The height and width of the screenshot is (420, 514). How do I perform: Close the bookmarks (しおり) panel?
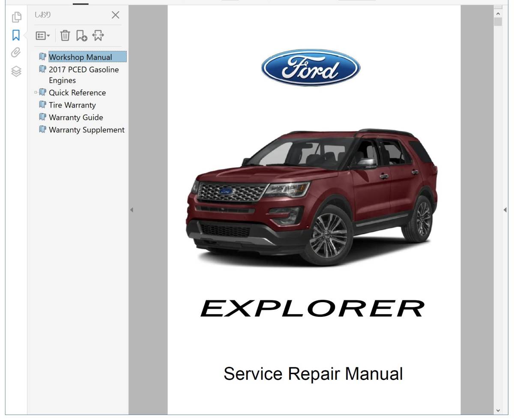[x=116, y=15]
